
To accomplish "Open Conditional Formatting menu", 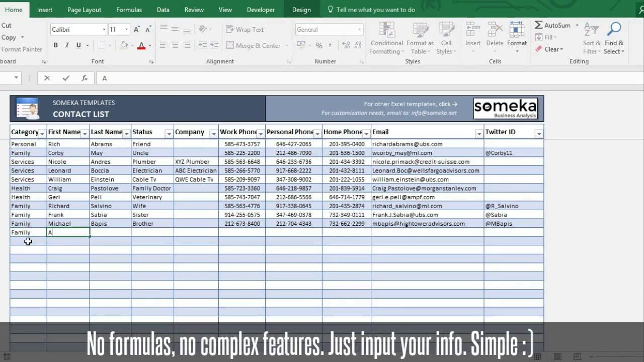I will pyautogui.click(x=386, y=38).
